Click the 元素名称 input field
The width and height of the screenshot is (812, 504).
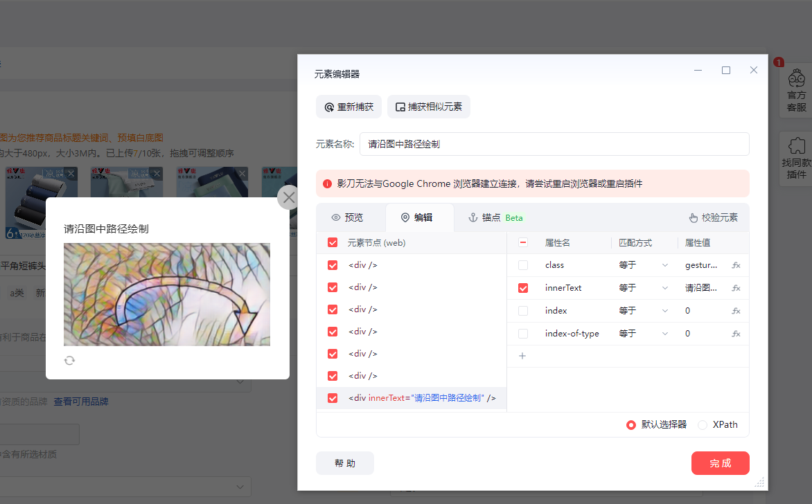[x=554, y=144]
